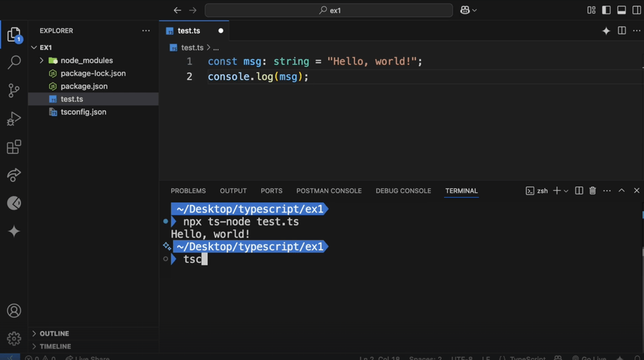The image size is (644, 360).
Task: Click the terminal sparkle suggestion icon
Action: click(166, 246)
